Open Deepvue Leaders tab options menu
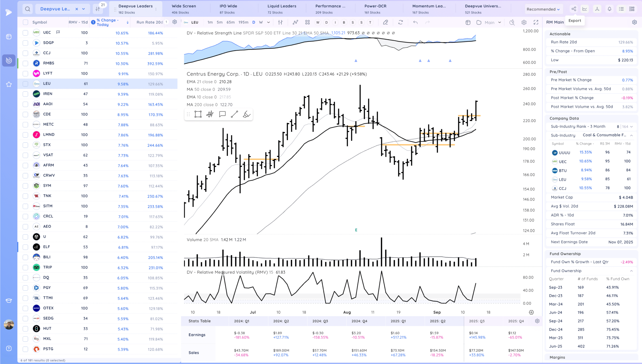The height and width of the screenshot is (364, 642). tap(156, 9)
